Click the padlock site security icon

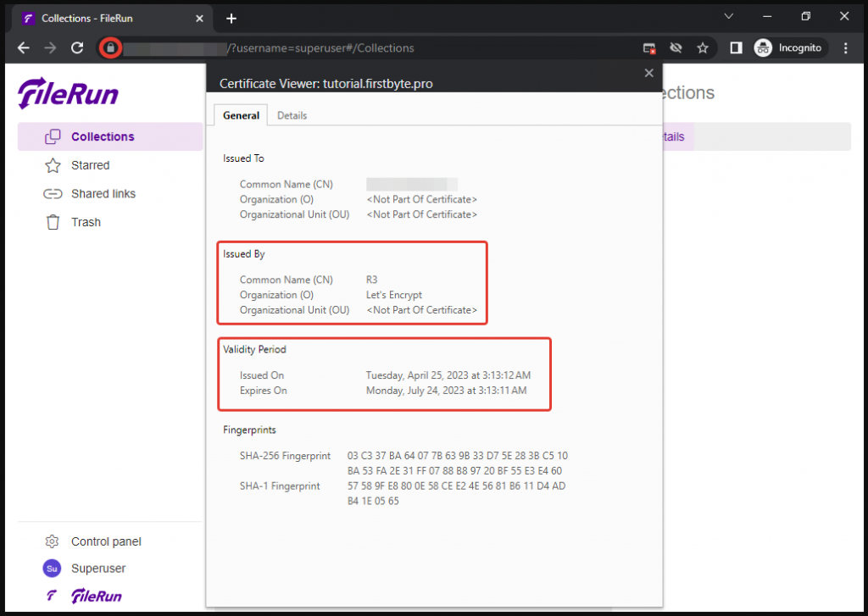click(110, 48)
